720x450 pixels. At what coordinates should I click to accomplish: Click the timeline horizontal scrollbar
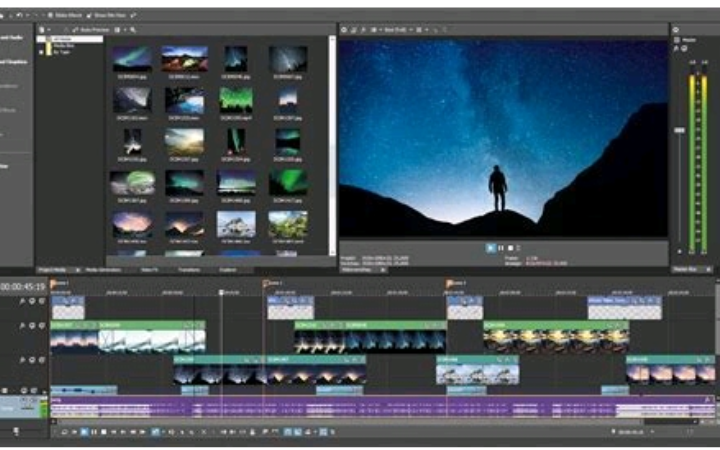(349, 421)
